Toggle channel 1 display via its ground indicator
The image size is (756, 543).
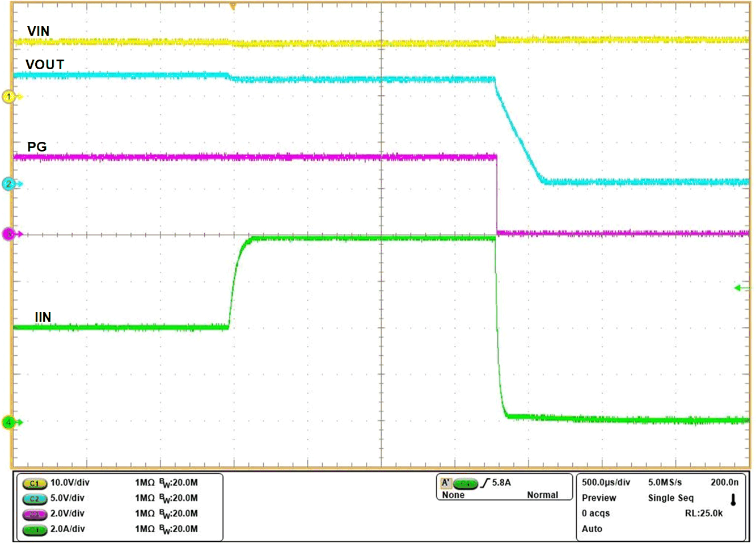click(8, 96)
